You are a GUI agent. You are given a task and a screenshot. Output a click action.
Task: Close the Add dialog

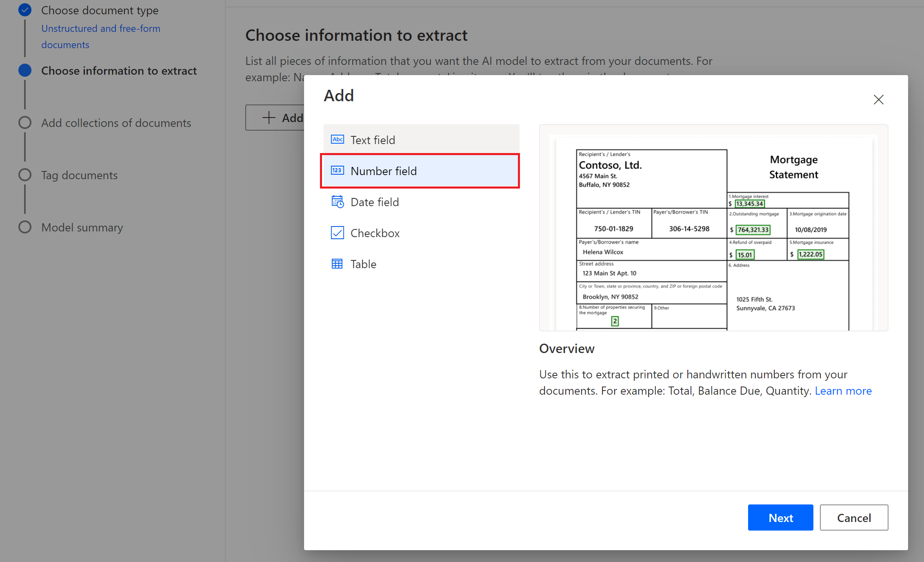point(878,100)
